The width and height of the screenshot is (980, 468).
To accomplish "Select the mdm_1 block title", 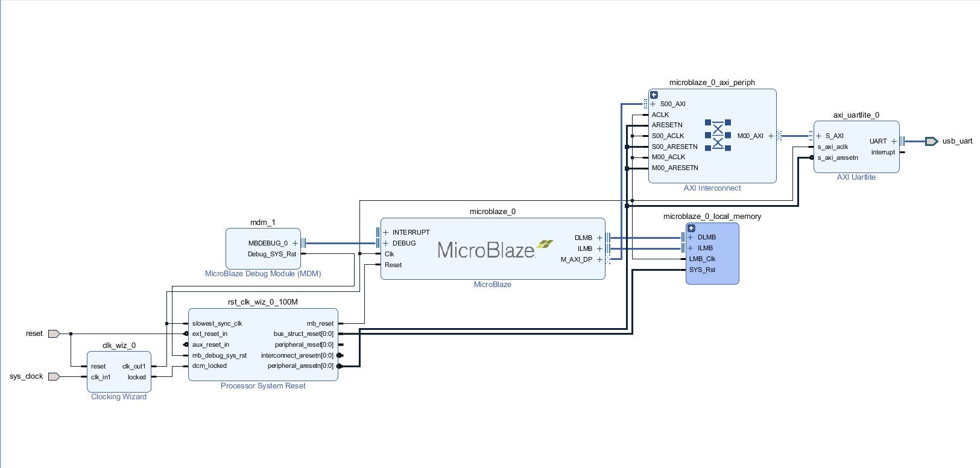I will 263,223.
